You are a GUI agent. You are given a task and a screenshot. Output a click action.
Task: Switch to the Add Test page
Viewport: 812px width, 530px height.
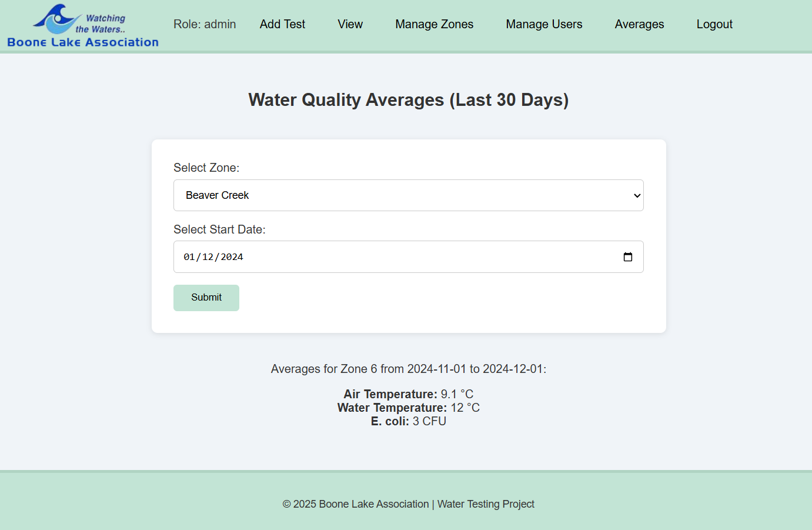282,24
